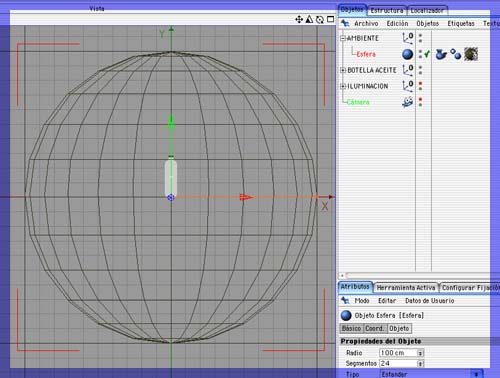The height and width of the screenshot is (378, 500).
Task: Select the two-spheres Phong tag on Esfera
Action: click(455, 54)
